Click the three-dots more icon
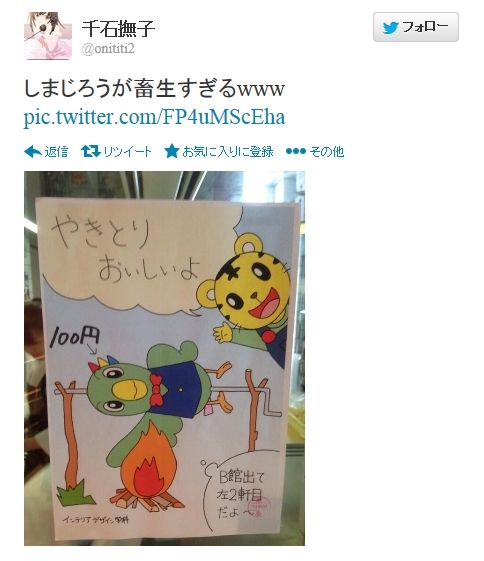 (x=295, y=151)
